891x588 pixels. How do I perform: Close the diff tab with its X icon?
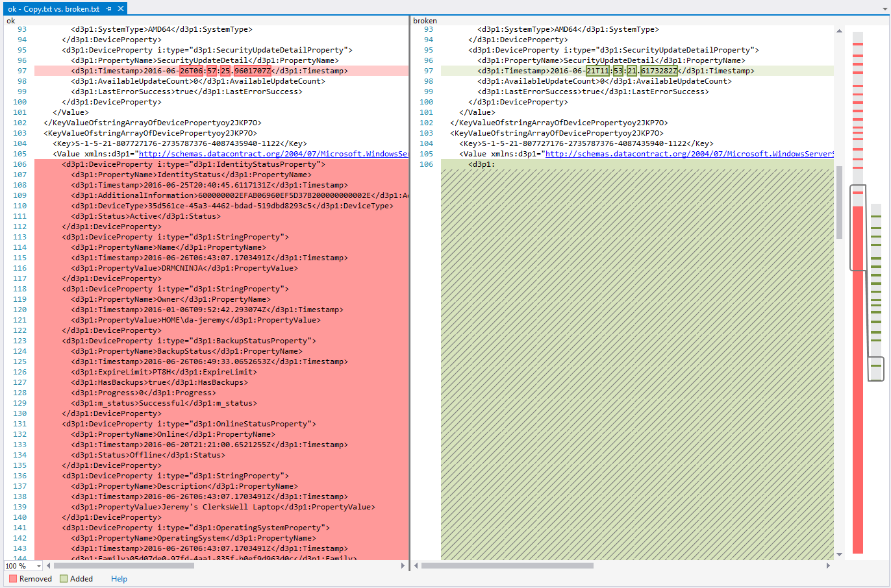(x=121, y=9)
